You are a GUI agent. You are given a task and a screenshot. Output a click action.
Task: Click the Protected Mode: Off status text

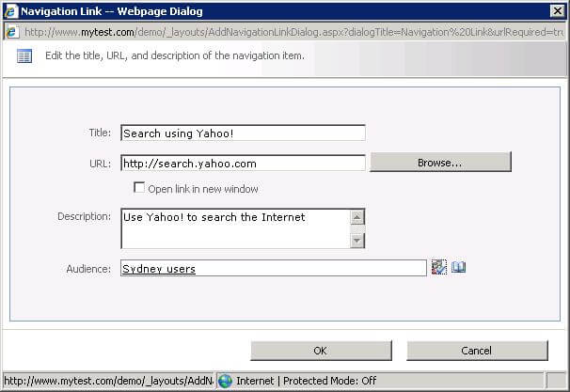click(x=330, y=381)
